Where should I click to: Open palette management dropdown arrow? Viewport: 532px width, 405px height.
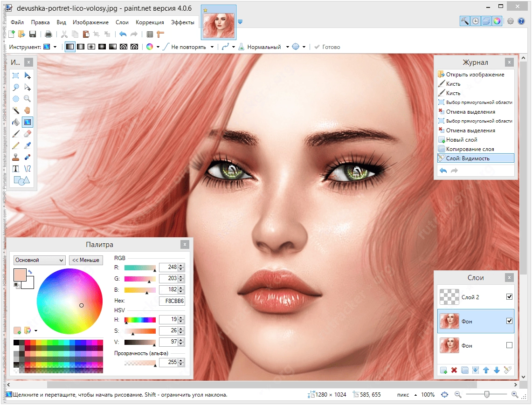click(36, 330)
